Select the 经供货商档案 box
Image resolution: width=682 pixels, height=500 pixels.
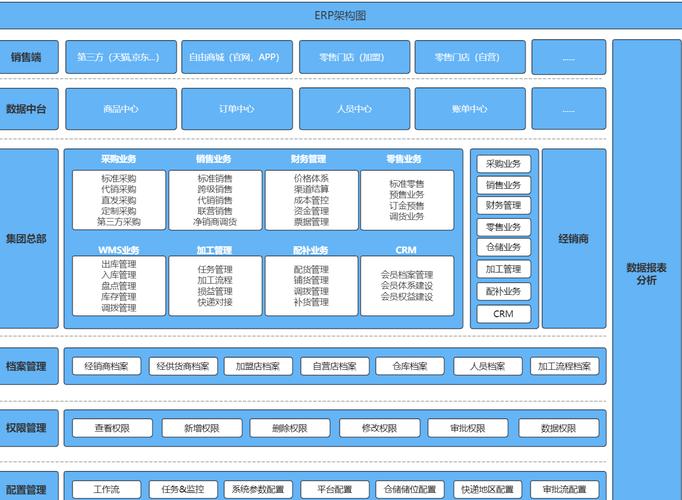[183, 366]
